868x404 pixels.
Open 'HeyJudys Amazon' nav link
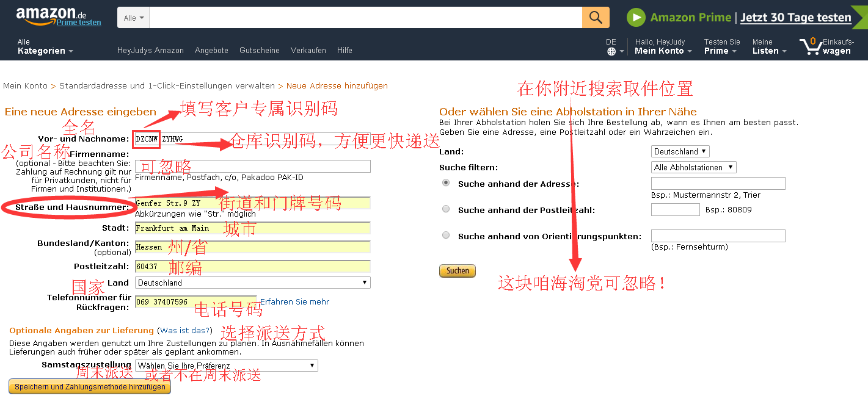tap(150, 51)
